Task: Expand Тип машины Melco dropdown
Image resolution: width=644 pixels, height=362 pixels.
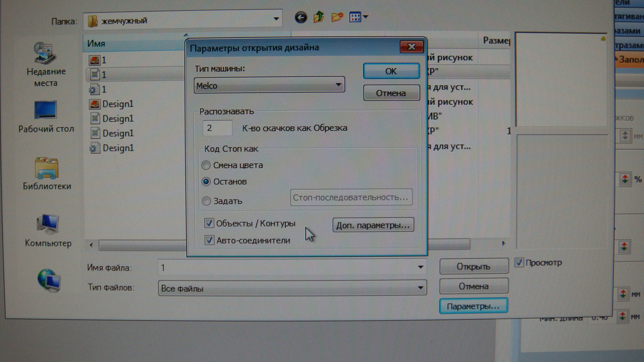Action: (x=338, y=85)
